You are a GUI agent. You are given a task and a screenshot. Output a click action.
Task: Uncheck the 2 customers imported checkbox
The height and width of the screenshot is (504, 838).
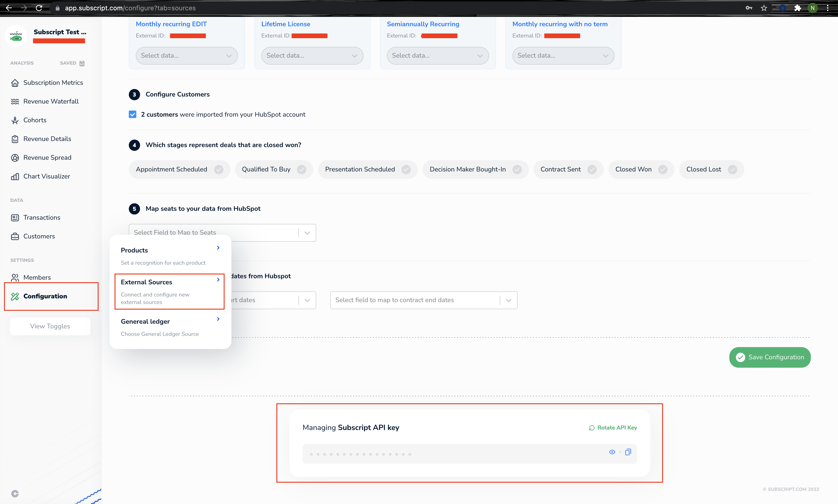click(x=132, y=115)
